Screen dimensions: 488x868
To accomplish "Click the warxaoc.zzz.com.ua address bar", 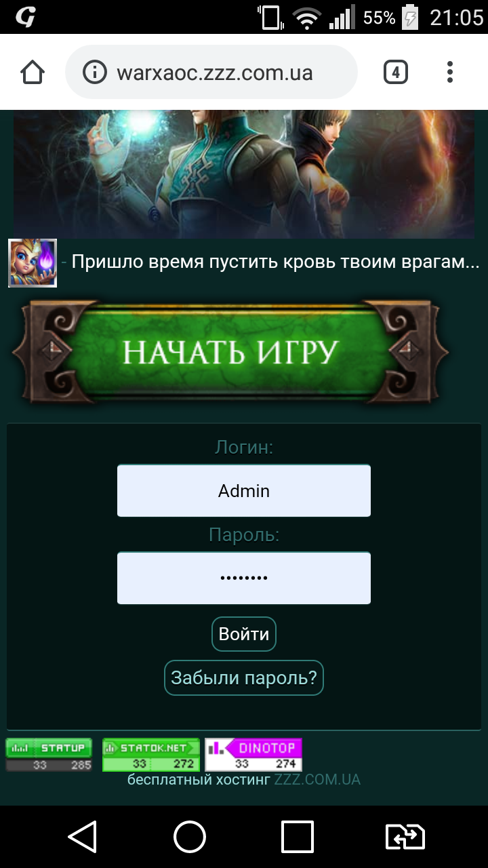I will pyautogui.click(x=211, y=72).
